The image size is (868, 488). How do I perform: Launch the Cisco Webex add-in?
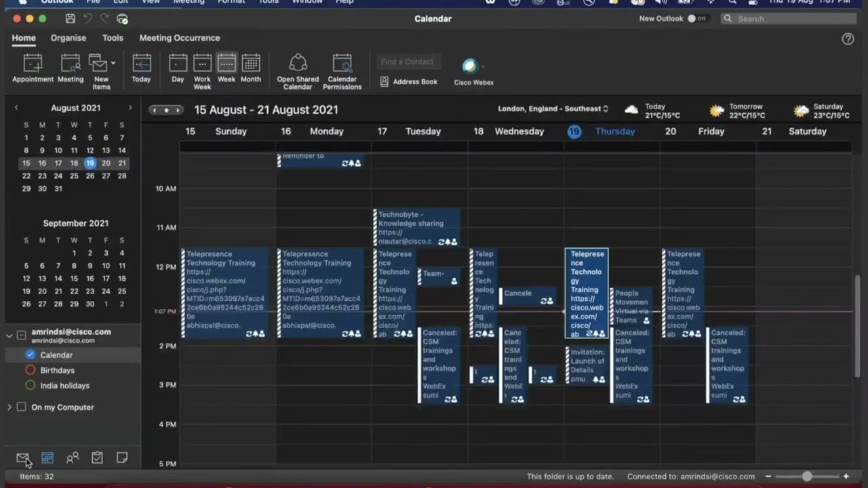click(473, 73)
